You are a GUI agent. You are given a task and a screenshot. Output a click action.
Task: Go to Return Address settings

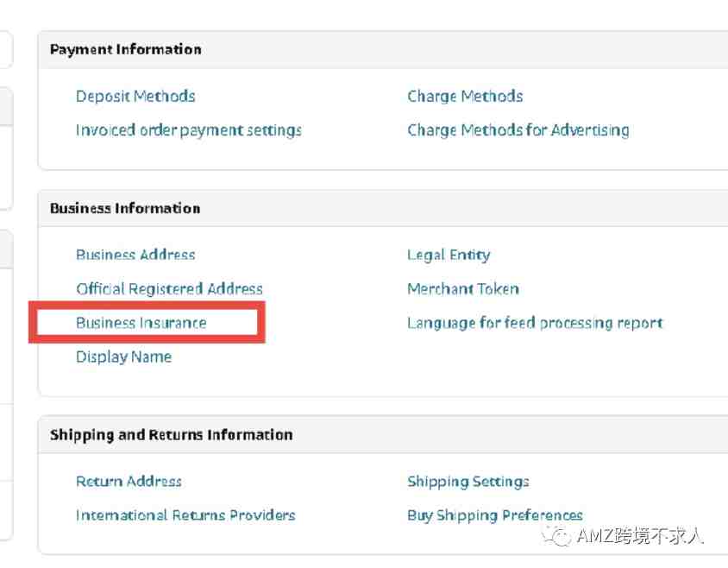[129, 481]
